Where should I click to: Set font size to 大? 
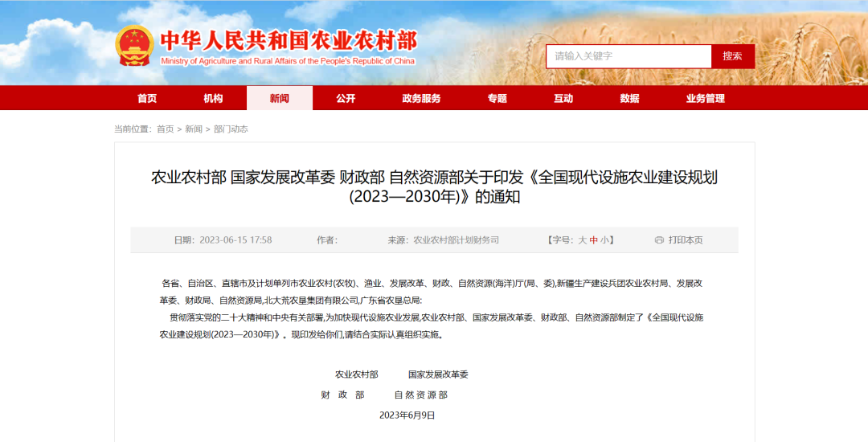[x=583, y=240]
